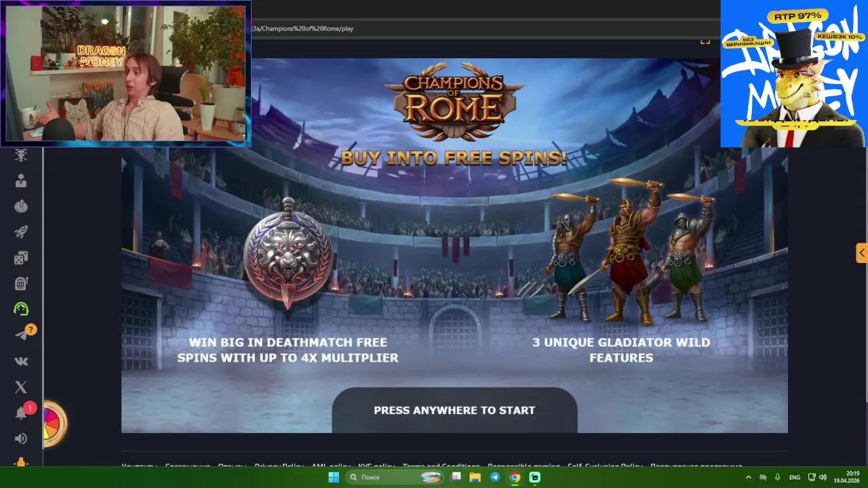
Task: Toggle site sound via speaker icon
Action: click(21, 439)
